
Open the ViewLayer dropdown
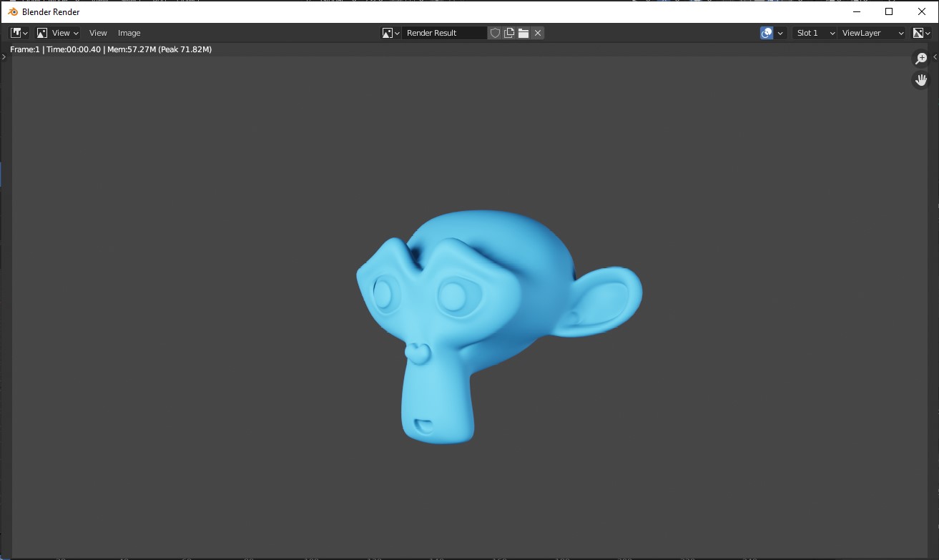[872, 33]
